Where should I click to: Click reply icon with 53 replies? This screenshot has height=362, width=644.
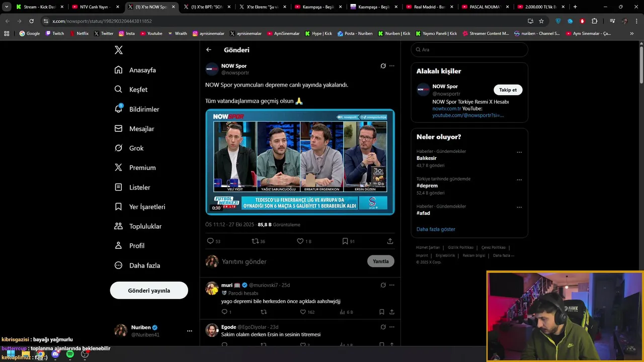210,241
